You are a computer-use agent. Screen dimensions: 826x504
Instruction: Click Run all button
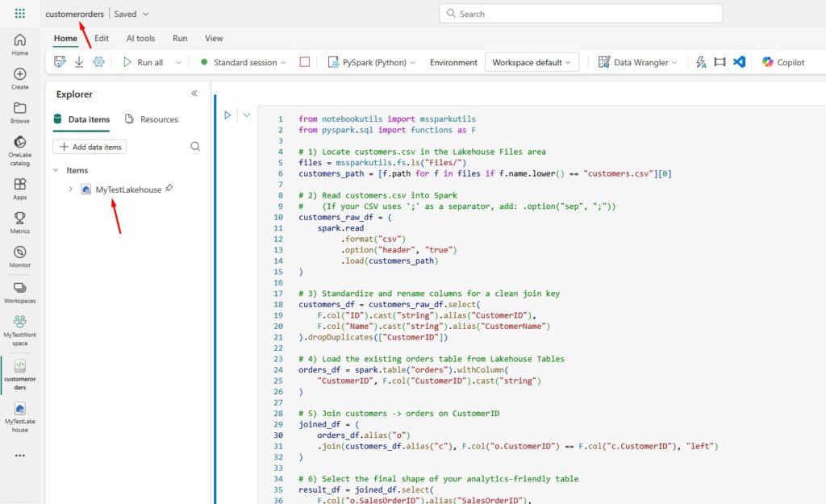pos(144,62)
